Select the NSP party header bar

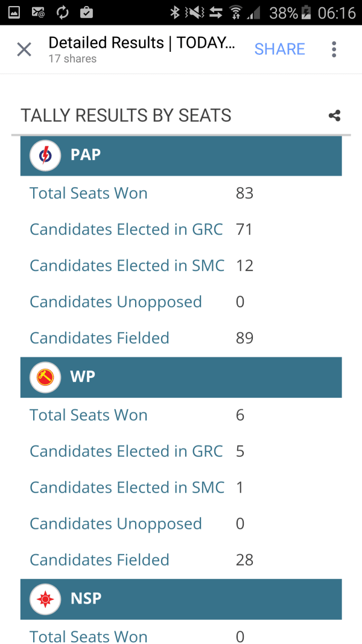(181, 599)
